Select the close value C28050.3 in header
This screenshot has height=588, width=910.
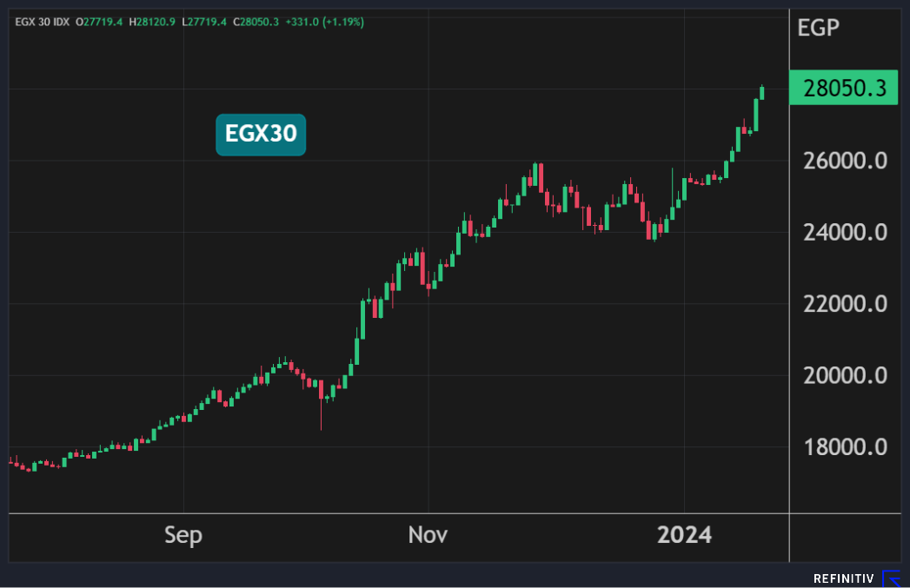[256, 22]
